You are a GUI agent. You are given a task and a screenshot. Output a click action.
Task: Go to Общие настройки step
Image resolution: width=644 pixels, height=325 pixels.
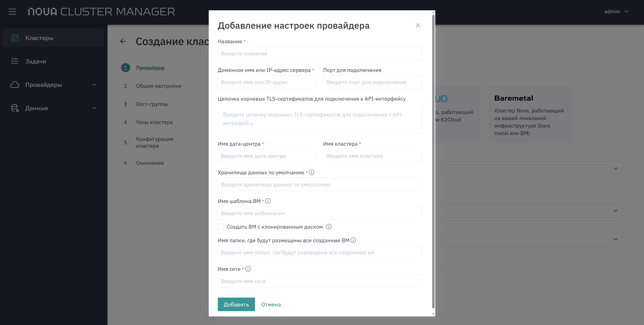point(159,86)
